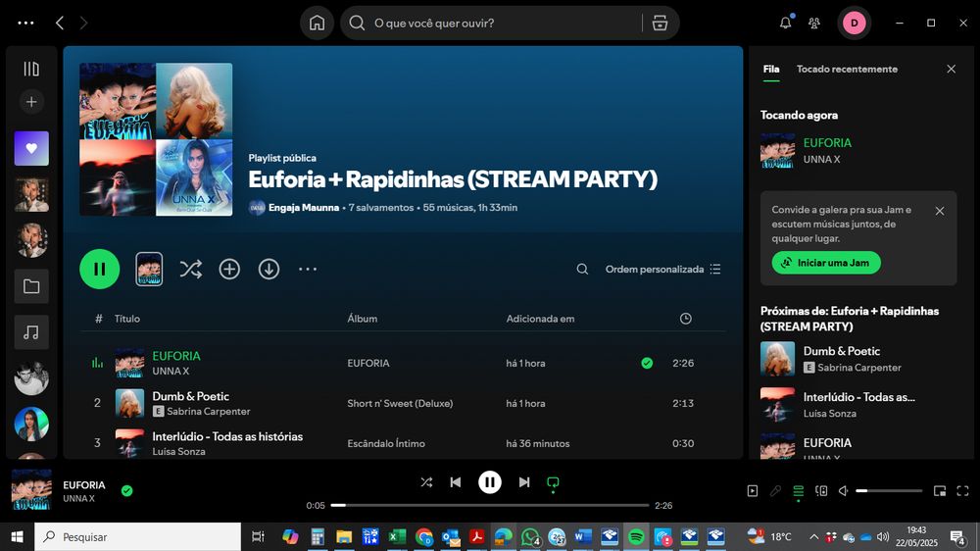Open the Liked Songs heart tile
The height and width of the screenshot is (551, 980).
(x=31, y=148)
